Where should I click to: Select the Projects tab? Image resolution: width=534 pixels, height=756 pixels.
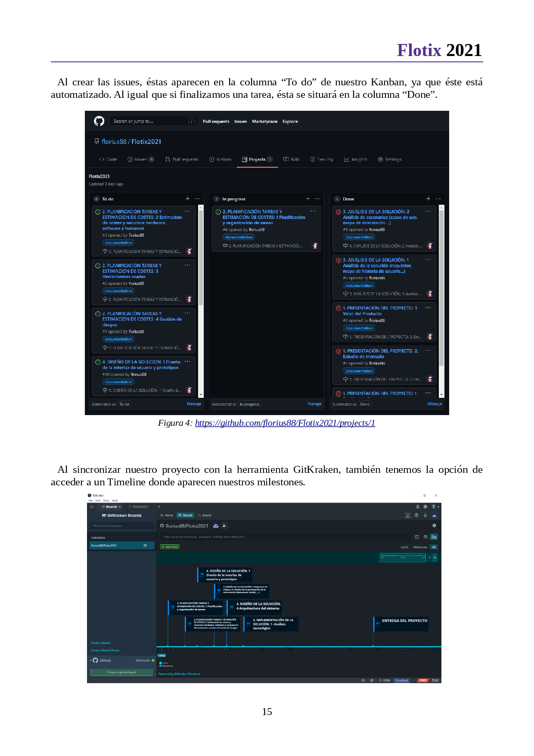point(257,159)
